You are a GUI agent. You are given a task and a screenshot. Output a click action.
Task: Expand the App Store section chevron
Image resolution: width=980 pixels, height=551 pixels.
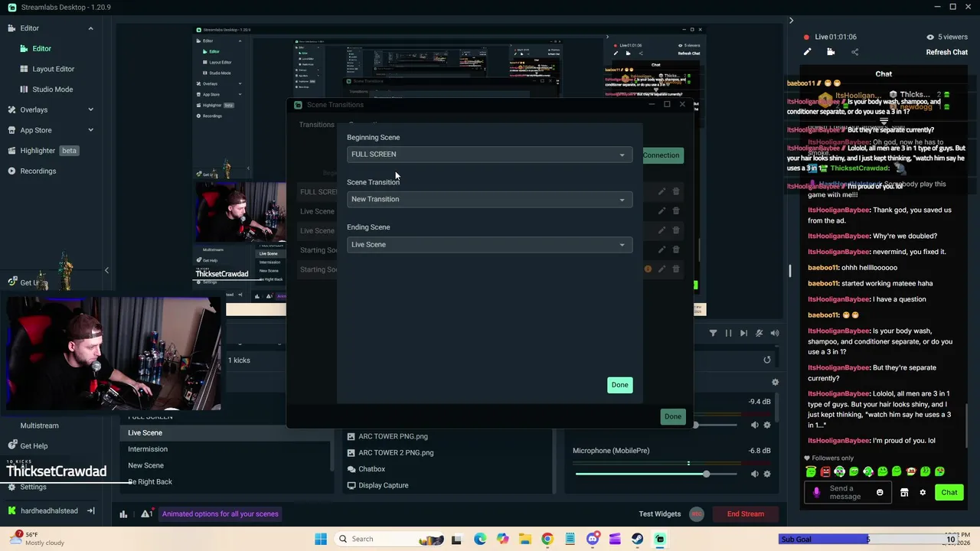pyautogui.click(x=90, y=130)
